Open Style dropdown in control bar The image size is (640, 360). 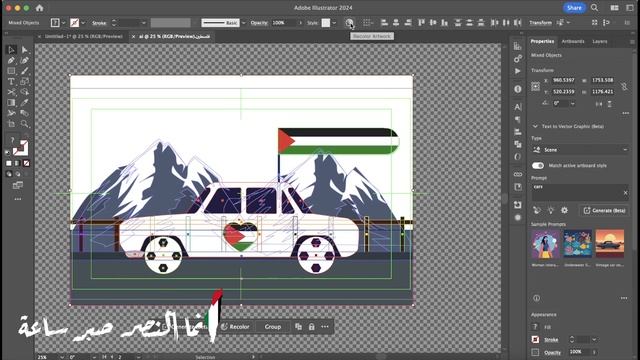pyautogui.click(x=334, y=23)
